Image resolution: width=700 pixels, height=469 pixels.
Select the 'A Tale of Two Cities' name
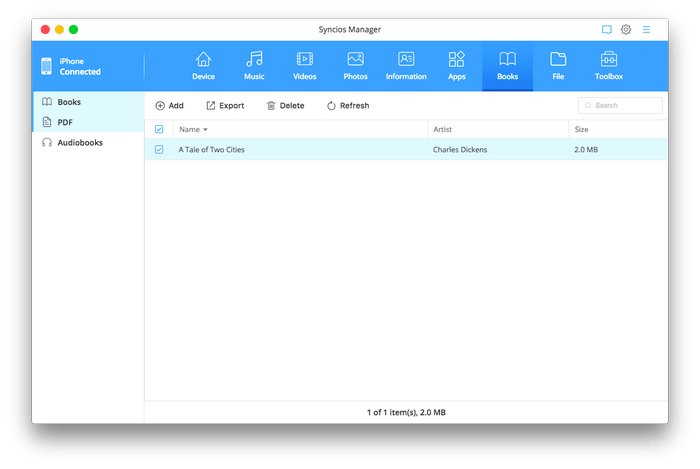tap(212, 149)
